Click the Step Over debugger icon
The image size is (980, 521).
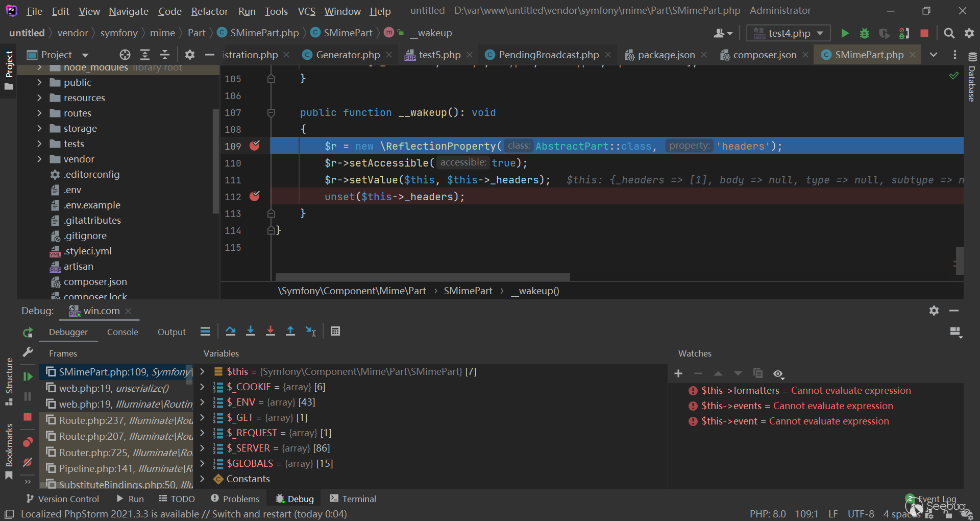[230, 331]
